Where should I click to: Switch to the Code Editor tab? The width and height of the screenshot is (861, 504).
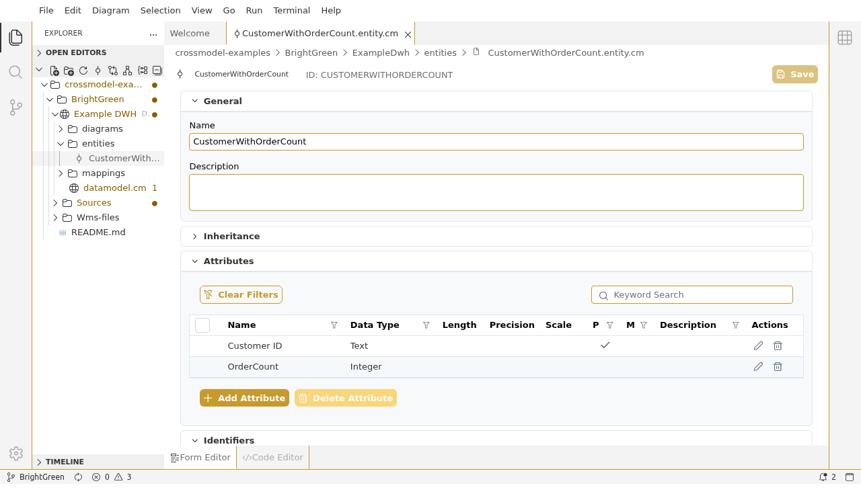pyautogui.click(x=273, y=458)
